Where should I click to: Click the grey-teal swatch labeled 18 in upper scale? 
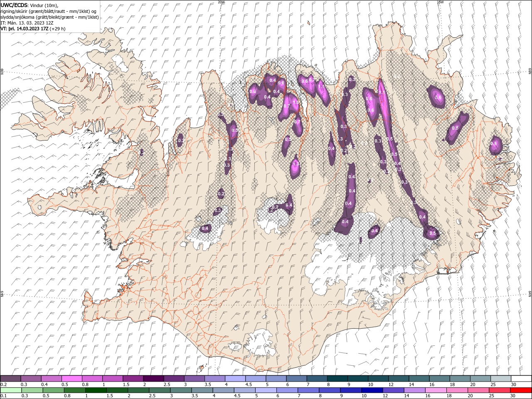[x=460, y=379]
